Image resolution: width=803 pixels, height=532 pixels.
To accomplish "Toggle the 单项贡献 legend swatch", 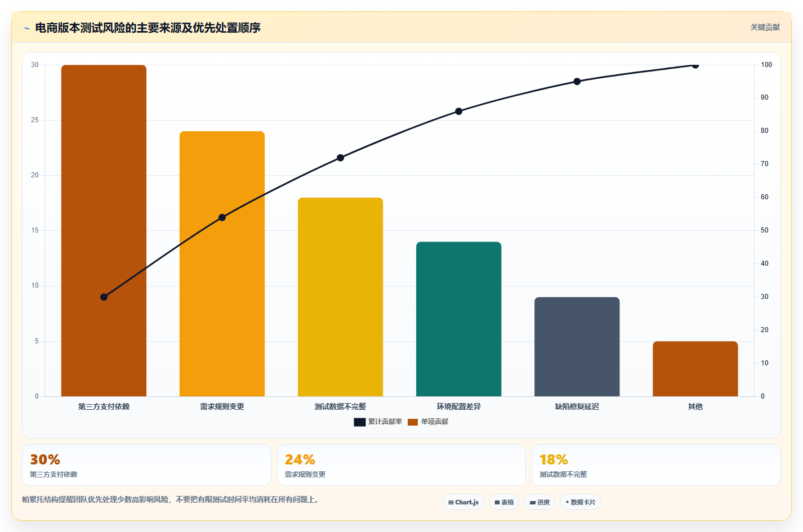I will click(x=413, y=422).
